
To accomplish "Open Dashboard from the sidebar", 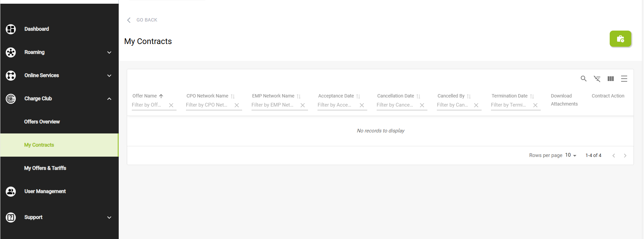I will [x=37, y=29].
